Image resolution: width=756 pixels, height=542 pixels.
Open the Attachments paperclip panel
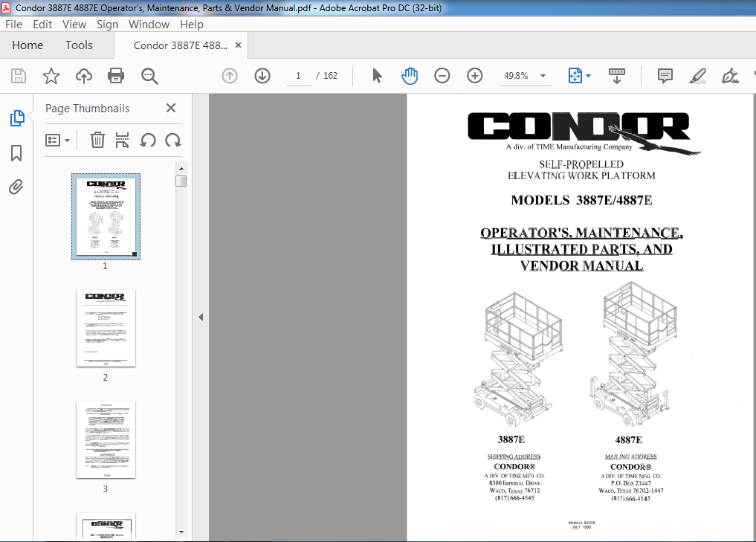point(16,187)
